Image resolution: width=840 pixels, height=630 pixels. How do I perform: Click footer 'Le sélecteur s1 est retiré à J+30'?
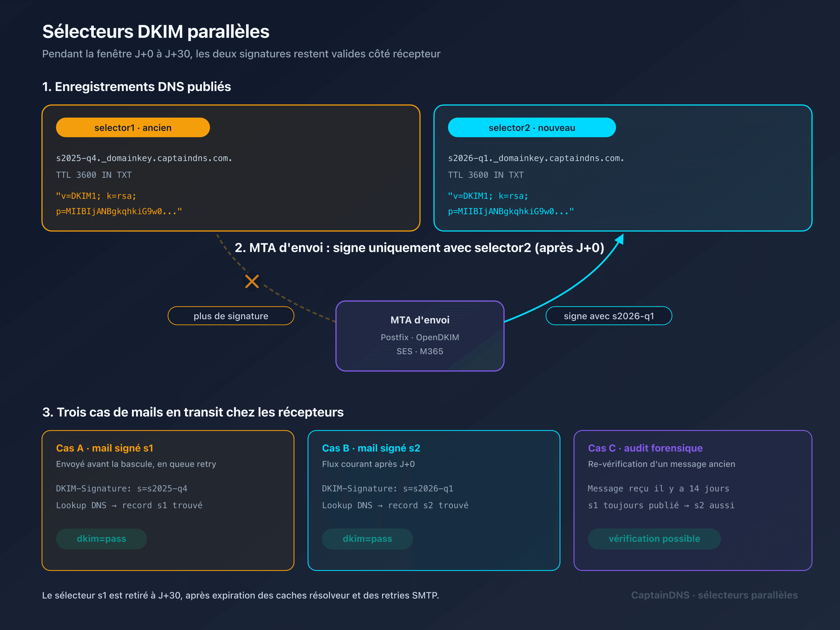(240, 595)
